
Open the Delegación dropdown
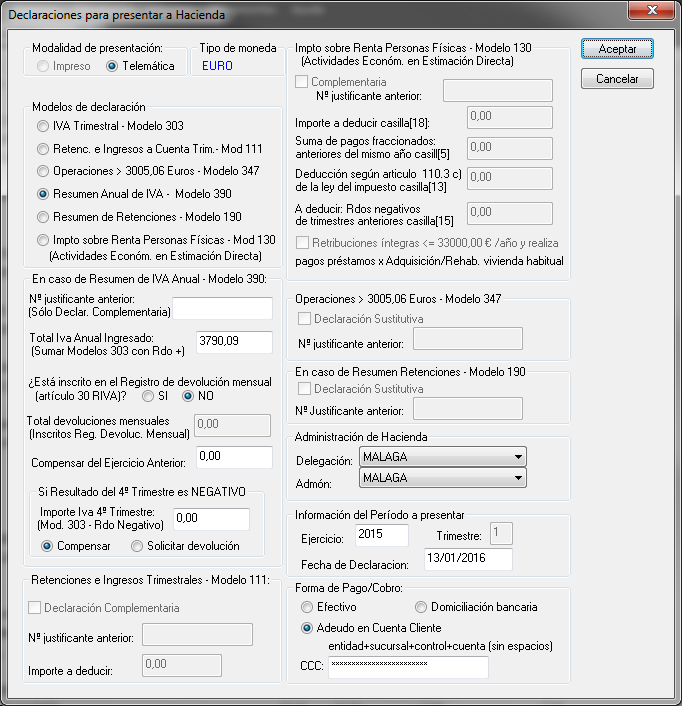[x=443, y=457]
